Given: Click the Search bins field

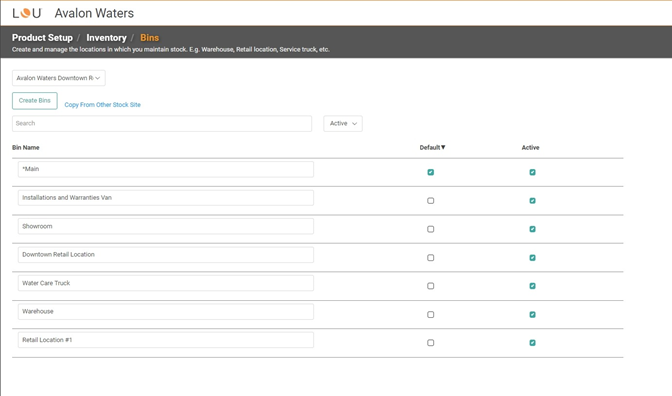Looking at the screenshot, I should pos(162,123).
